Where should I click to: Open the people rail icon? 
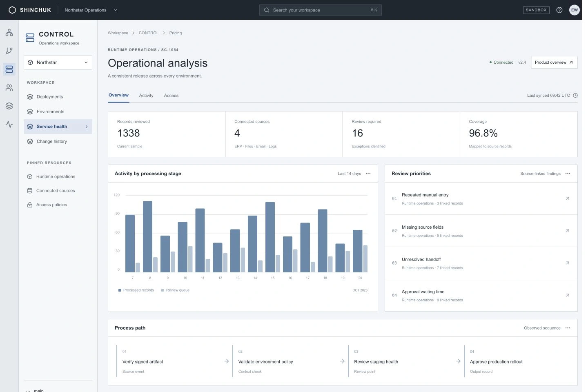tap(9, 87)
